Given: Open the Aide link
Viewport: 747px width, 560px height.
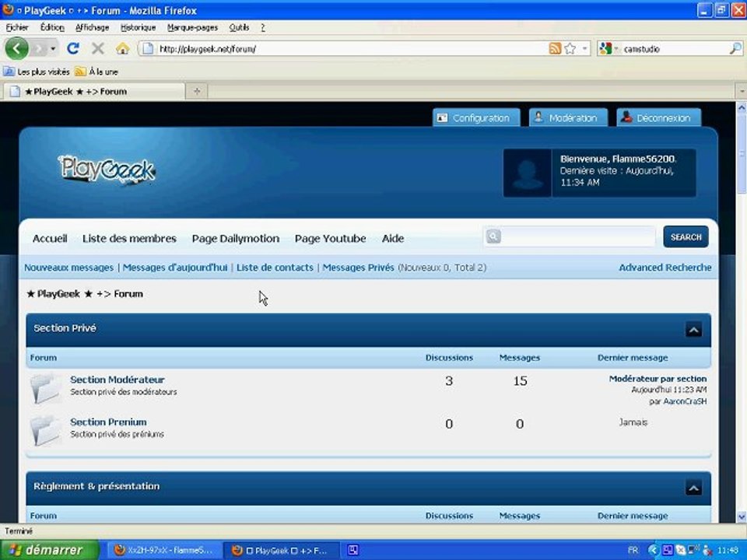Looking at the screenshot, I should (x=393, y=239).
